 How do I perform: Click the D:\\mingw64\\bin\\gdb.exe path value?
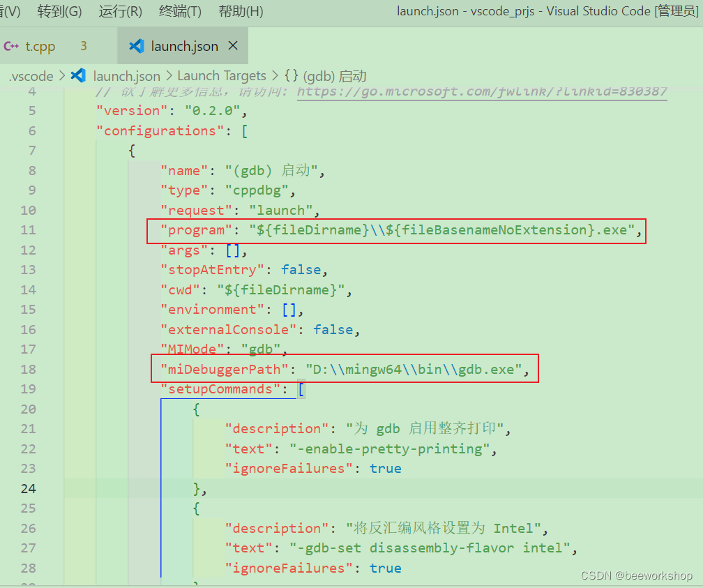click(414, 369)
